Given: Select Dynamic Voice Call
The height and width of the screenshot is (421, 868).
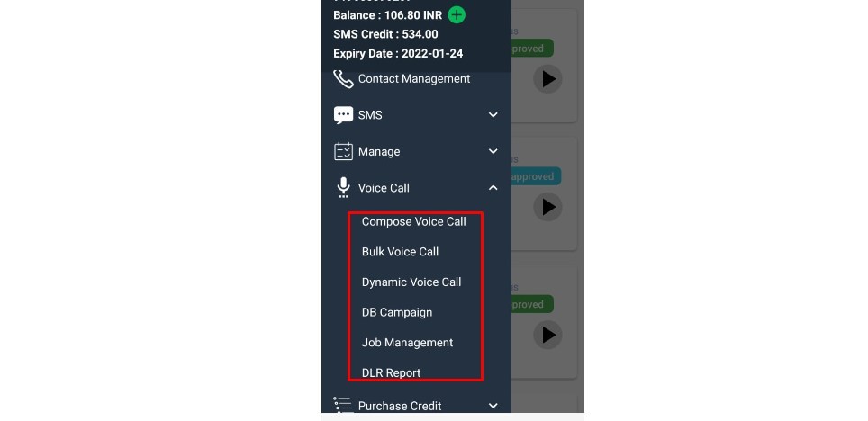Looking at the screenshot, I should point(411,282).
